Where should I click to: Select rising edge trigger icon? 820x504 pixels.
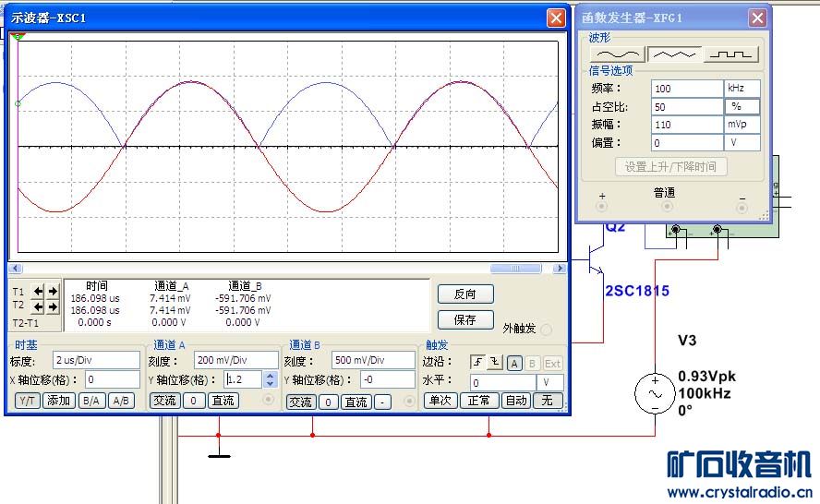[478, 363]
